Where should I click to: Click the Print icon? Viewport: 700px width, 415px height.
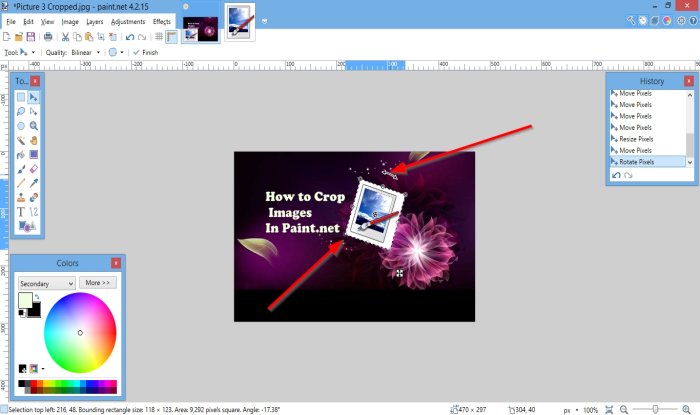pyautogui.click(x=48, y=37)
